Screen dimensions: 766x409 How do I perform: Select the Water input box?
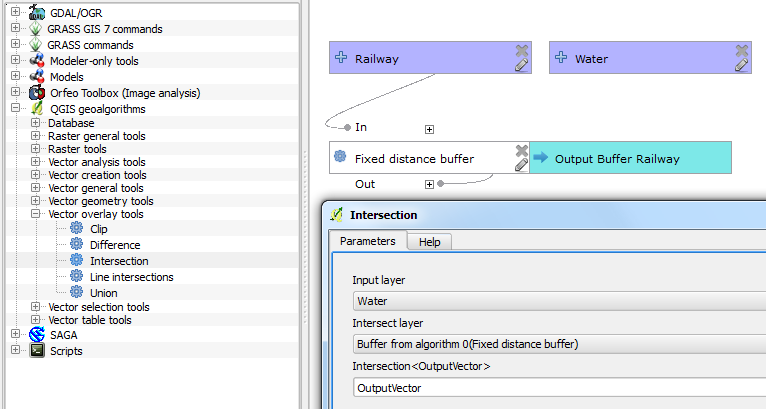[650, 58]
